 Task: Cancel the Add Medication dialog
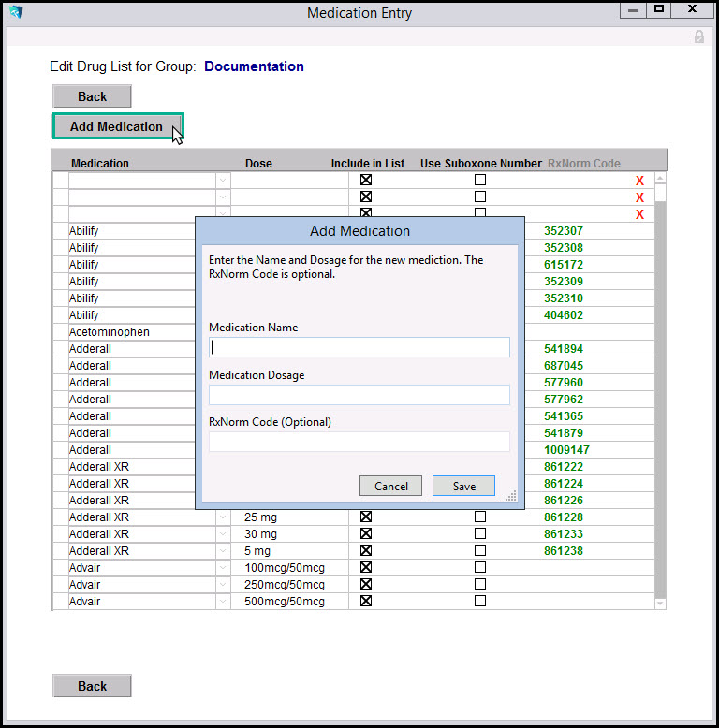point(390,486)
